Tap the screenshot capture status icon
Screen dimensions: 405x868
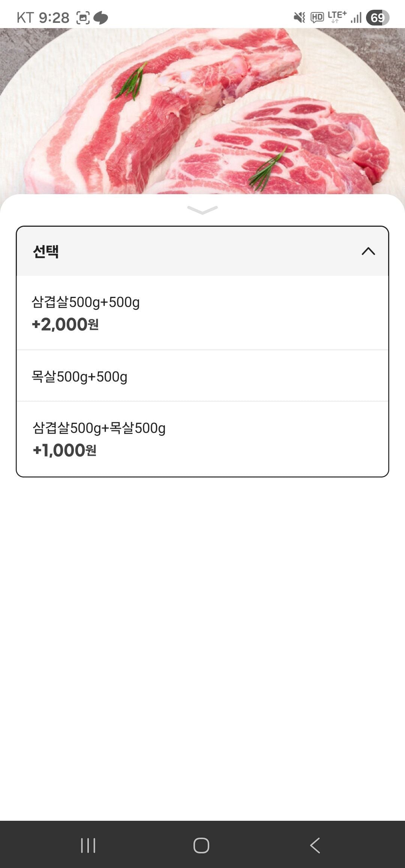[x=83, y=18]
